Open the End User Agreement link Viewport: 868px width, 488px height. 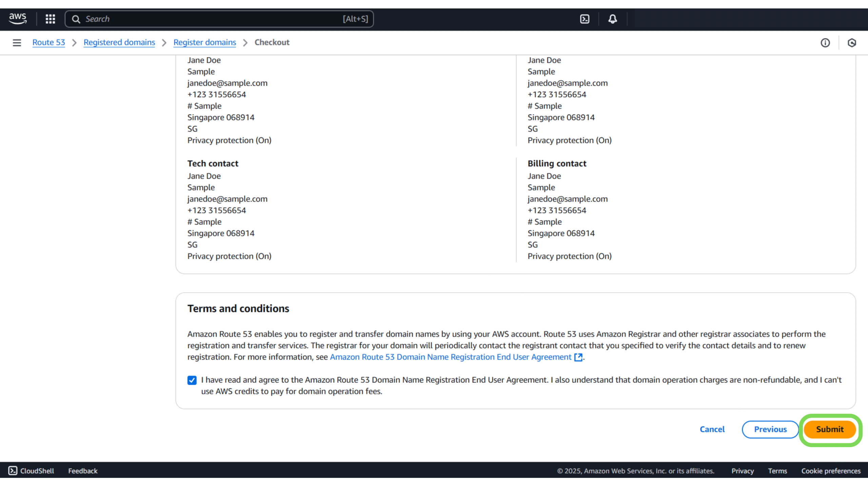[x=451, y=357]
